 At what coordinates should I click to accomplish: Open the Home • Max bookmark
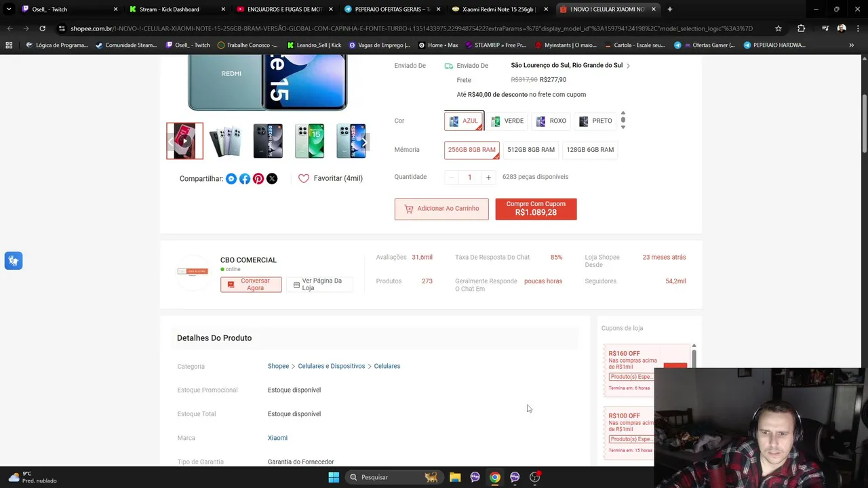(438, 45)
